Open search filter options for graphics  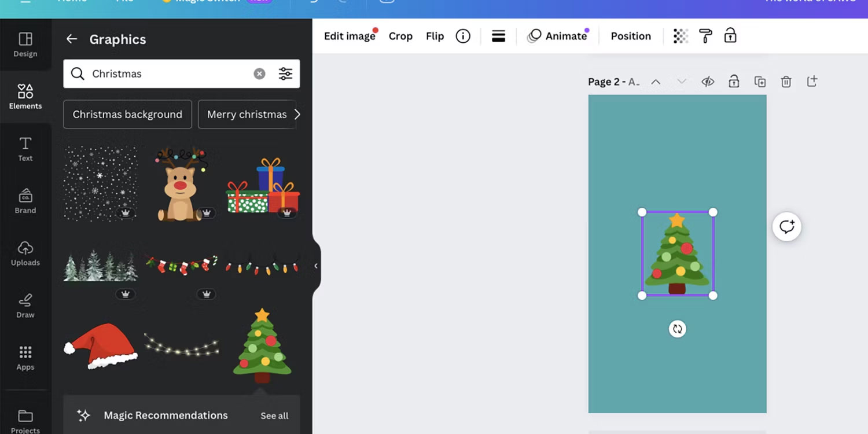pos(285,73)
